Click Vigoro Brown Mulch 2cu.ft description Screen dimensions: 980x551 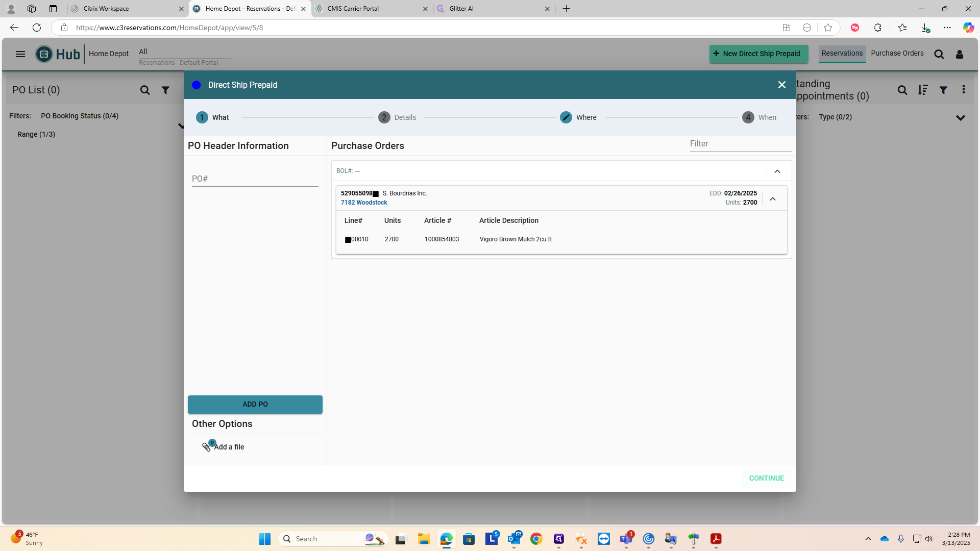point(516,239)
